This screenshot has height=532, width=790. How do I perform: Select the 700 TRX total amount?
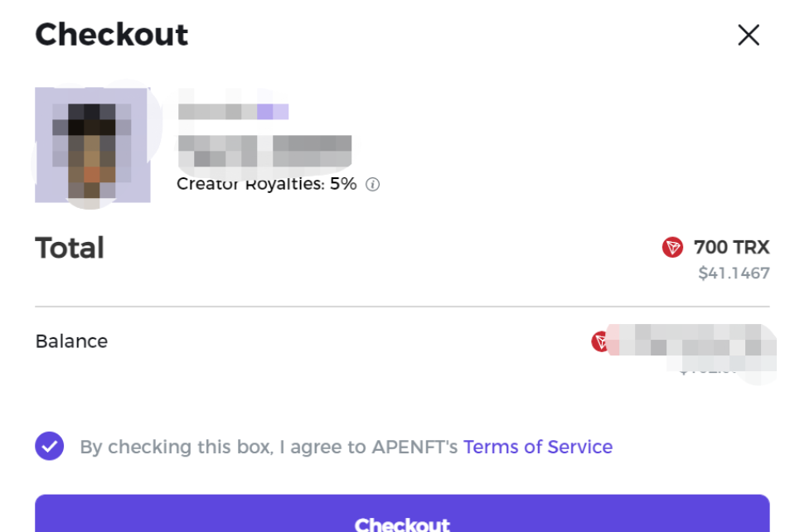[731, 248]
